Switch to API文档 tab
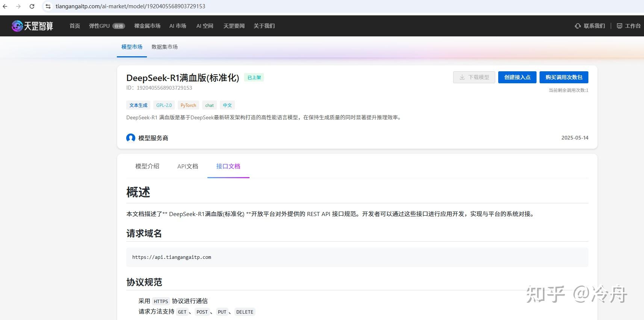Screen dimensions: 644x320 click(x=187, y=166)
